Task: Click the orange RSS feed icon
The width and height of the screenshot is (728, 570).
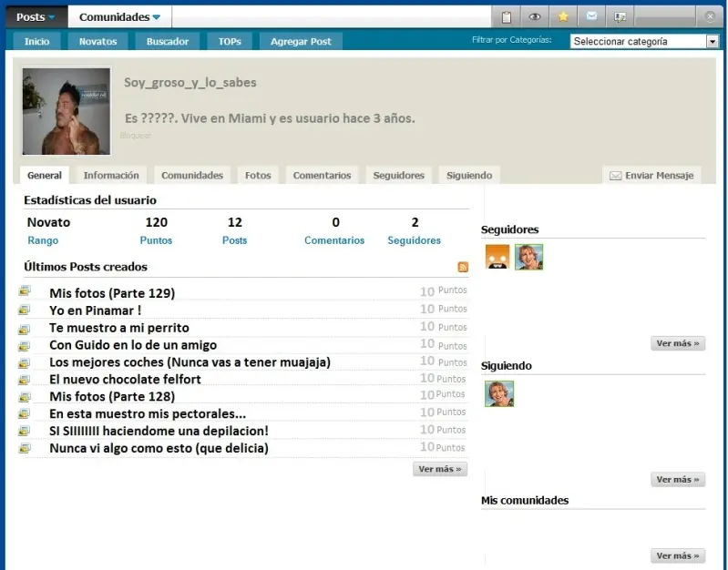Action: click(x=463, y=267)
